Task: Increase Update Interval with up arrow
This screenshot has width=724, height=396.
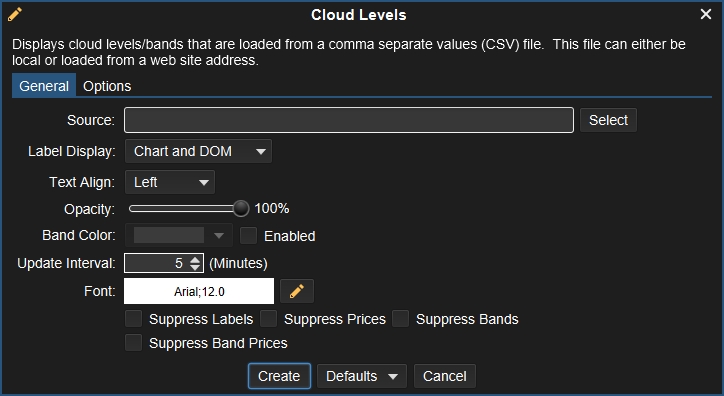Action: point(195,259)
